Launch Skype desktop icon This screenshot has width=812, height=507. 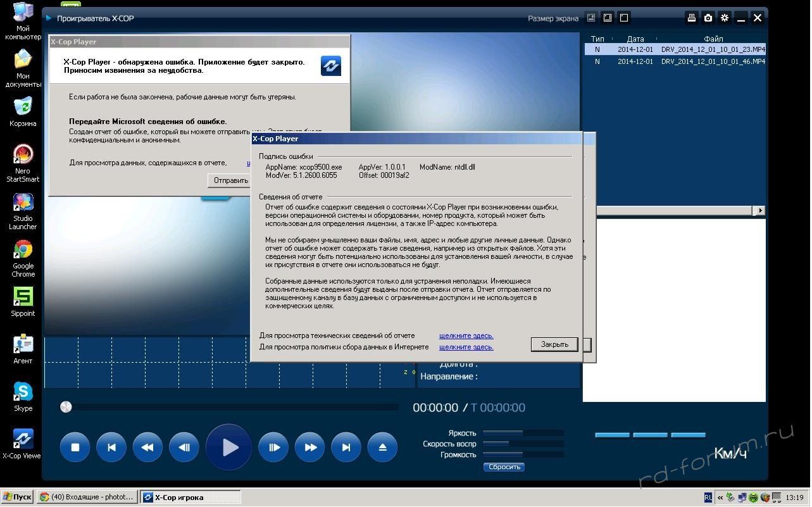(x=23, y=397)
